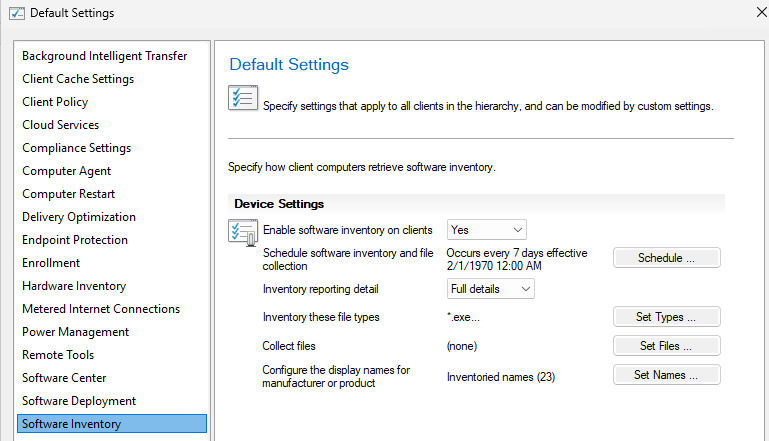Open the Enable software inventory dropdown

(486, 230)
